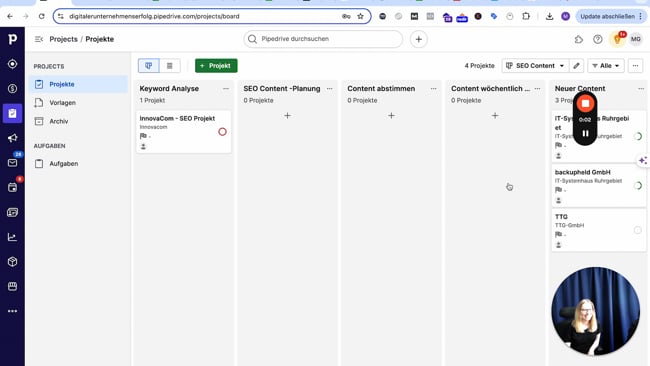Bookmark this page with star icon
Screen dimensions: 650x366
[x=360, y=16]
